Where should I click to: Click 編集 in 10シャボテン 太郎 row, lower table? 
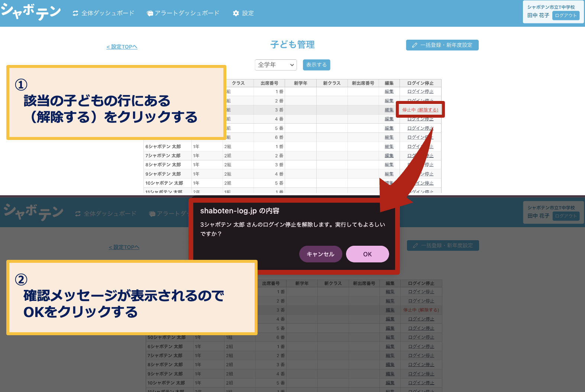tap(390, 383)
